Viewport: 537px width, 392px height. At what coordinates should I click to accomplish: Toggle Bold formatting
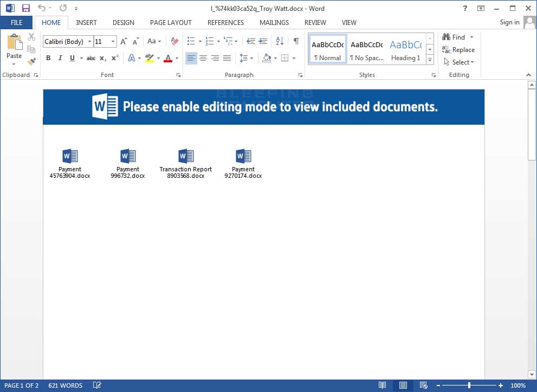pos(48,58)
